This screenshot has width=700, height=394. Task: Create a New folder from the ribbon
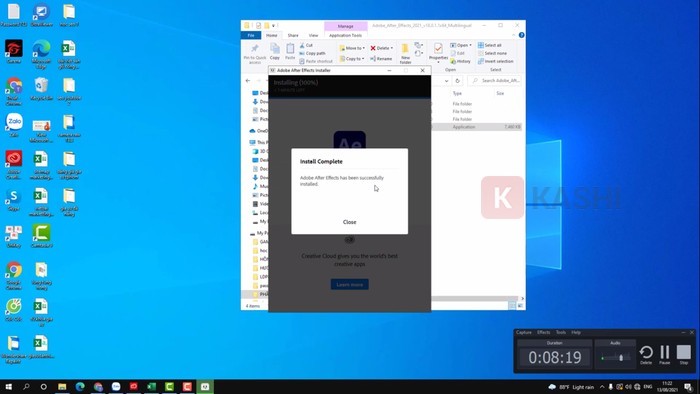pos(405,53)
